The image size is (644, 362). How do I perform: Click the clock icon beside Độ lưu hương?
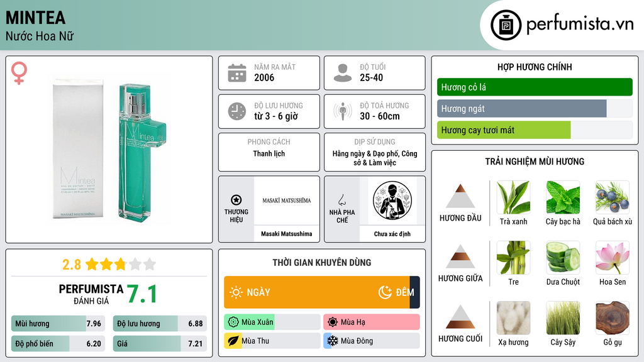click(237, 111)
